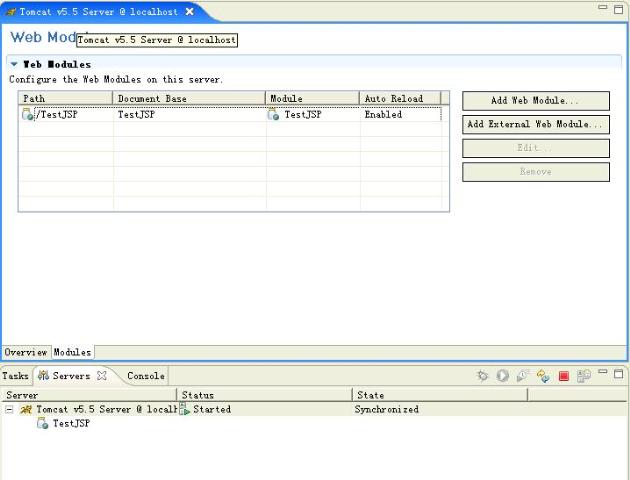Select the Modules tab

tap(73, 352)
